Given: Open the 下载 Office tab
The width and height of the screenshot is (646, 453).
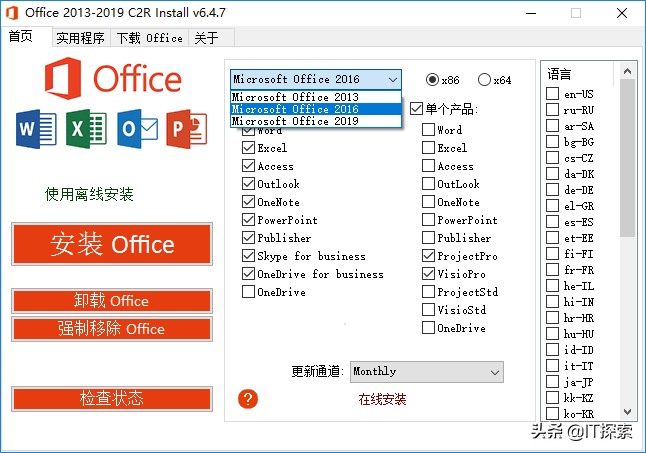Looking at the screenshot, I should (x=150, y=38).
